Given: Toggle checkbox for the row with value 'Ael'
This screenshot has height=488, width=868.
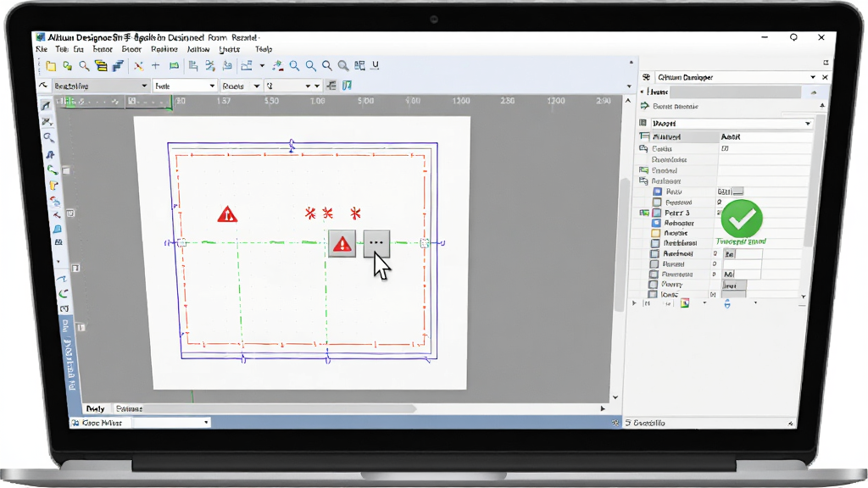Looking at the screenshot, I should (x=654, y=274).
